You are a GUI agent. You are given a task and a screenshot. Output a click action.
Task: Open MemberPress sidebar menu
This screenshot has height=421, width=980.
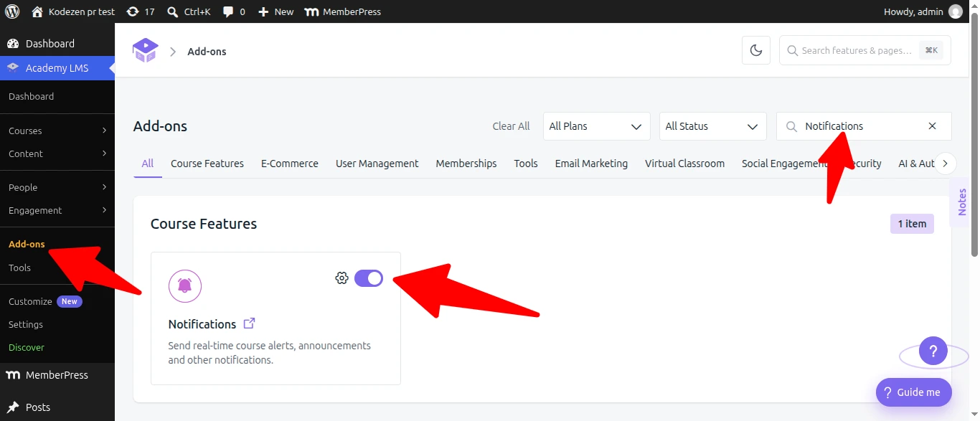[57, 375]
